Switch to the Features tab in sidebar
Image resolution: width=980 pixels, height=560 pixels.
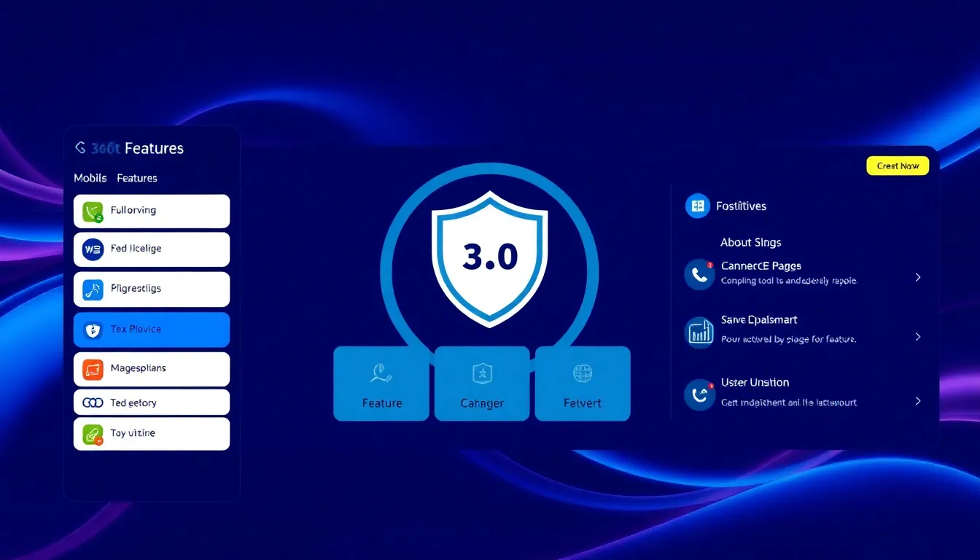coord(137,178)
